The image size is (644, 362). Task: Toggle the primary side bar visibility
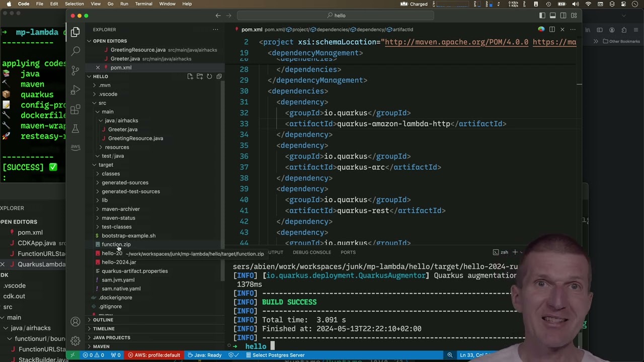point(542,16)
